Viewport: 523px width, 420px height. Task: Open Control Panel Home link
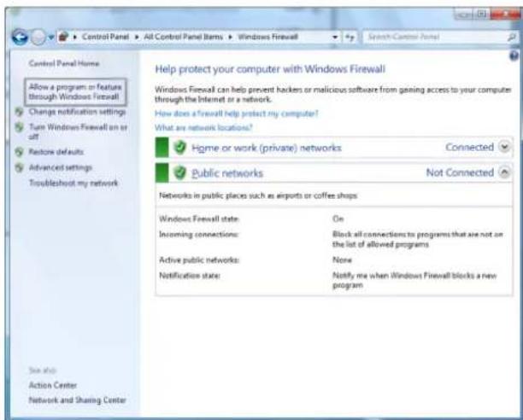coord(64,63)
